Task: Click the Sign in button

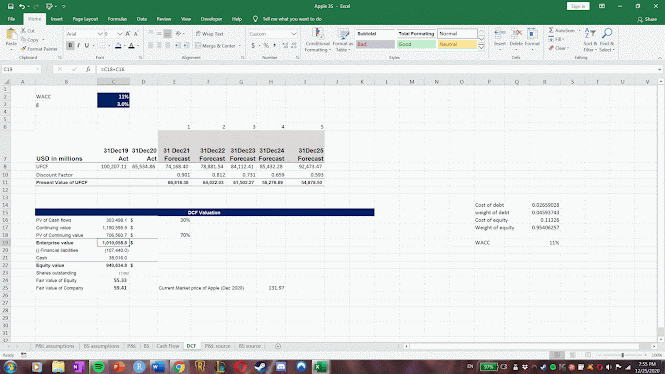Action: [x=578, y=6]
